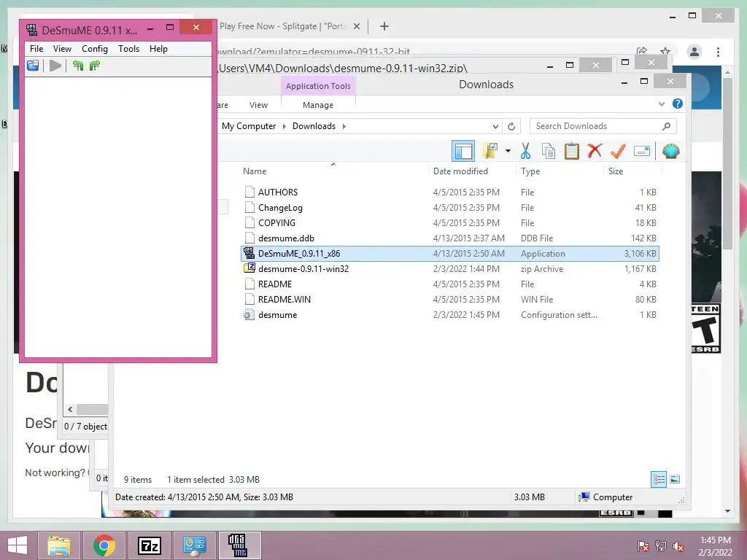Open the View menu in DeSmuME

62,49
